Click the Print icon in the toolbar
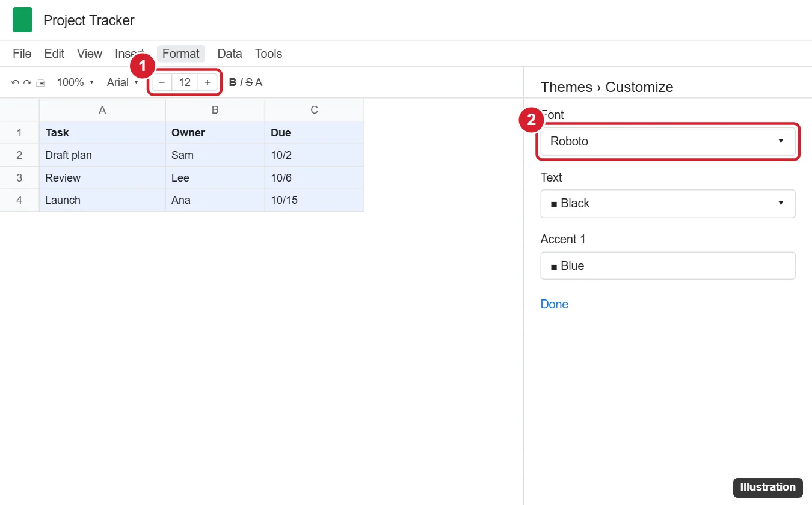The height and width of the screenshot is (505, 812). point(40,82)
